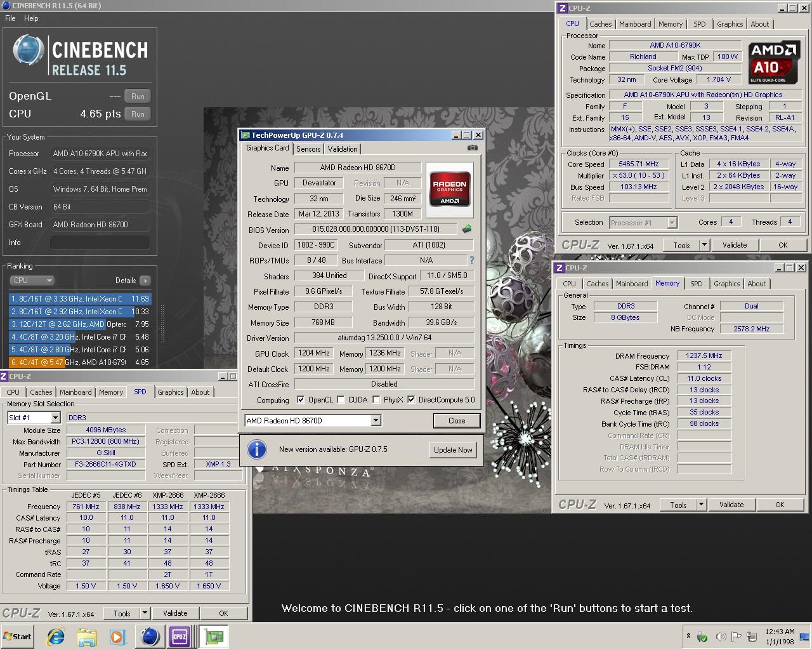Open Internet Explorer from the taskbar
This screenshot has height=650, width=812.
click(56, 637)
